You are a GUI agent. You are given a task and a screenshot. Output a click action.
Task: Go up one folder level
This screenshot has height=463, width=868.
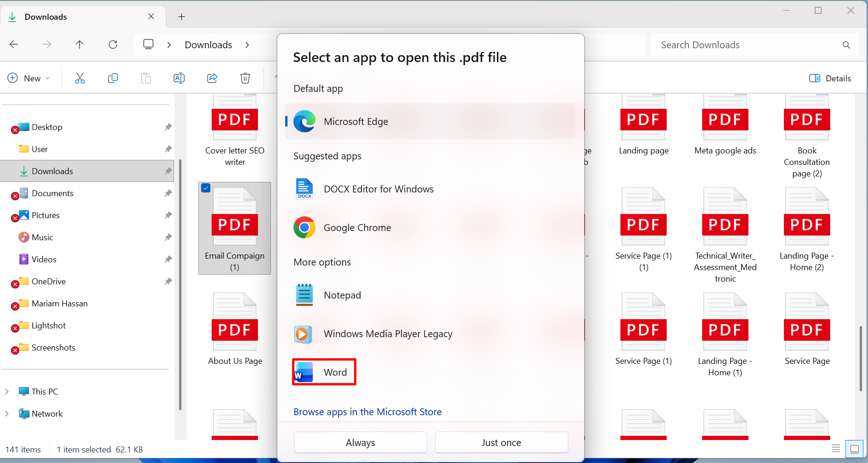(80, 45)
